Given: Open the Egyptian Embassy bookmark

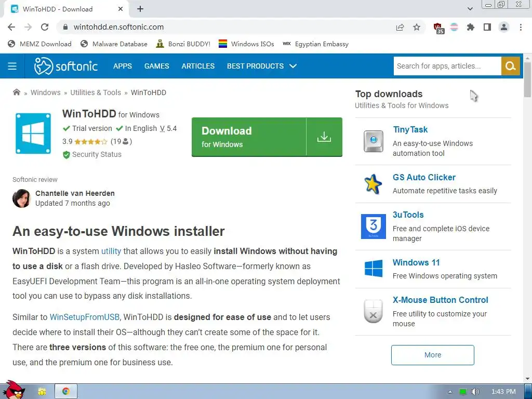Looking at the screenshot, I should [x=315, y=44].
